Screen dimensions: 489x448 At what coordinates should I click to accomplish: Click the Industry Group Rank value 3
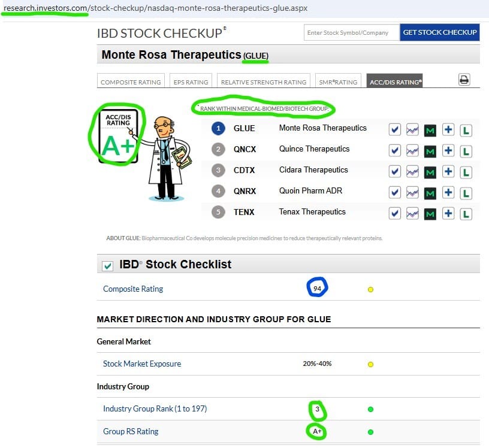pos(317,408)
